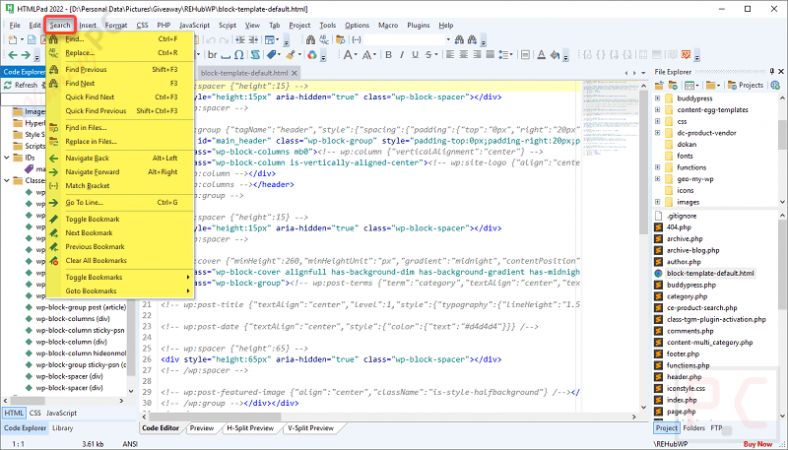Click the Underline formatting button
The height and width of the screenshot is (450, 788).
coord(415,55)
